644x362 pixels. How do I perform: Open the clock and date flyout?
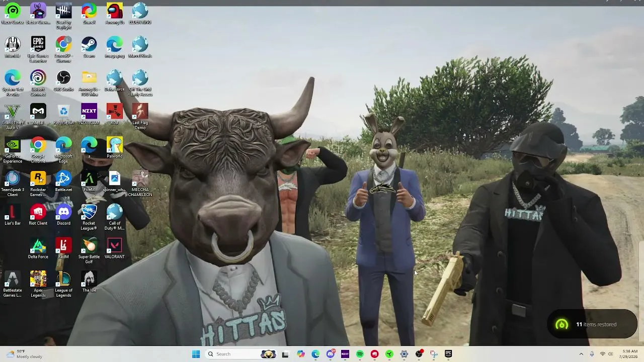coord(630,354)
